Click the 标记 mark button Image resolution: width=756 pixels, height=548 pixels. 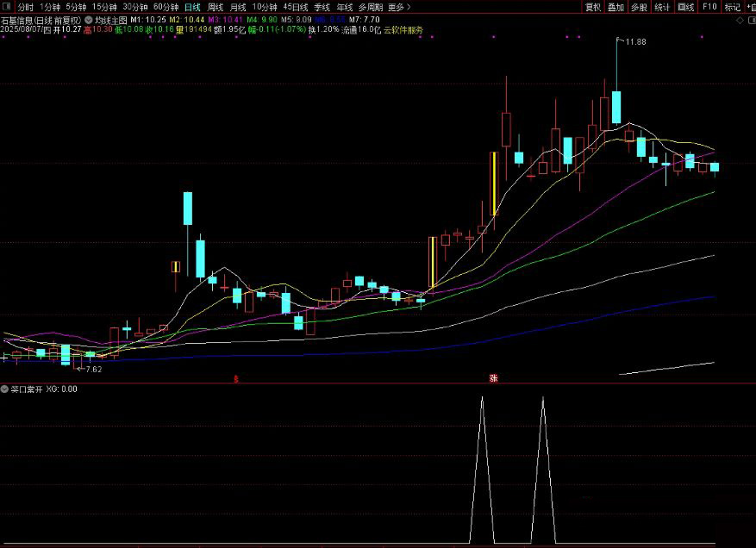tap(732, 7)
